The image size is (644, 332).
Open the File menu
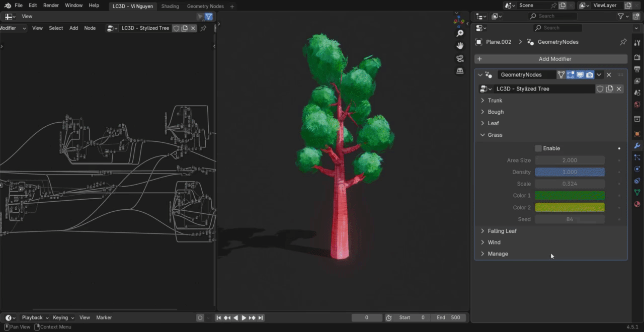[19, 5]
